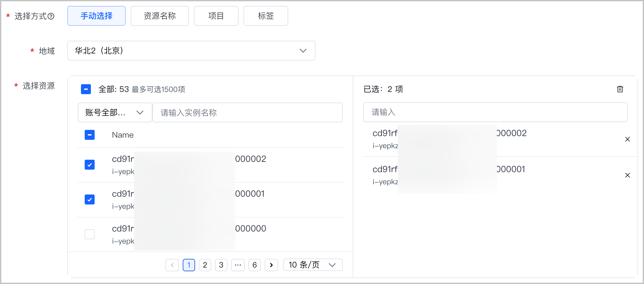Go to page 6 of results
644x284 pixels.
tap(255, 265)
